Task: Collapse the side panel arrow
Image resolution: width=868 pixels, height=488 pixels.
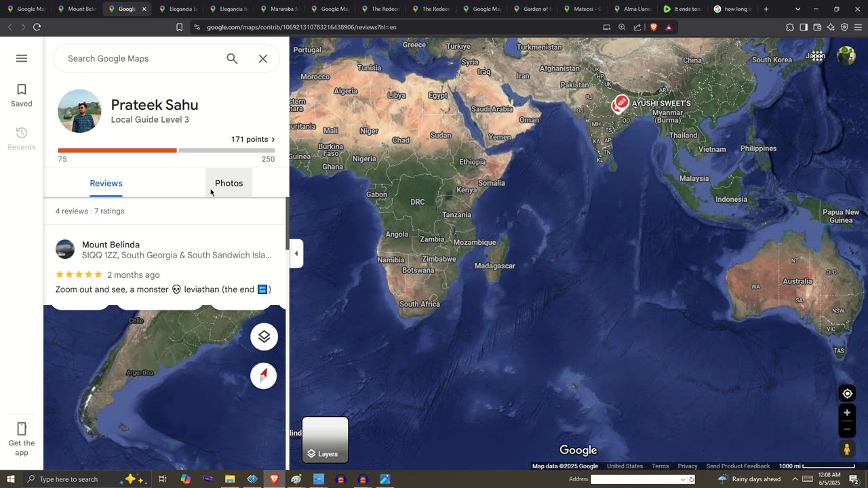Action: 296,253
